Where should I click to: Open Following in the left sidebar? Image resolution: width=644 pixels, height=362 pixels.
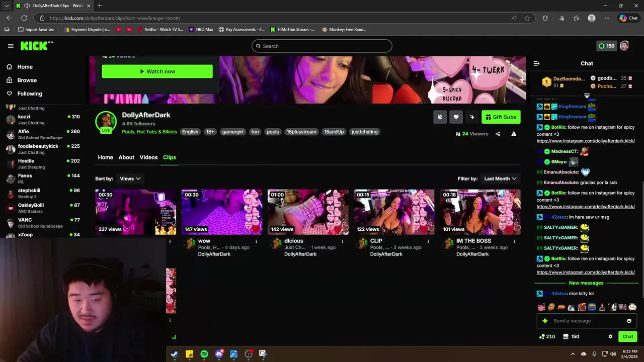coord(30,94)
